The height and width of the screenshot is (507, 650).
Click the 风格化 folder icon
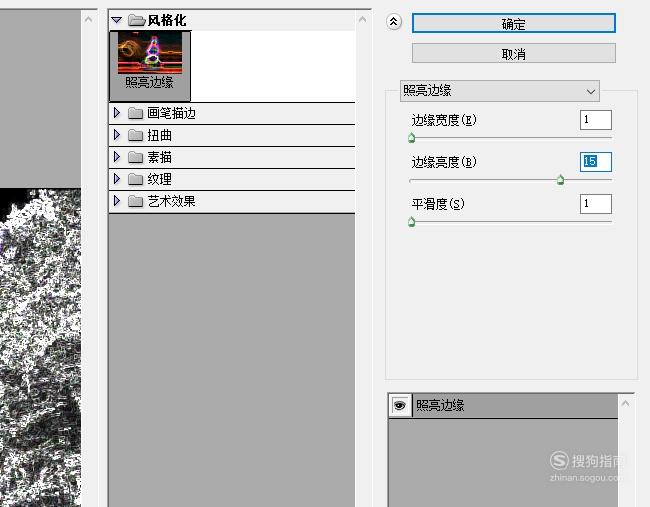(x=136, y=20)
